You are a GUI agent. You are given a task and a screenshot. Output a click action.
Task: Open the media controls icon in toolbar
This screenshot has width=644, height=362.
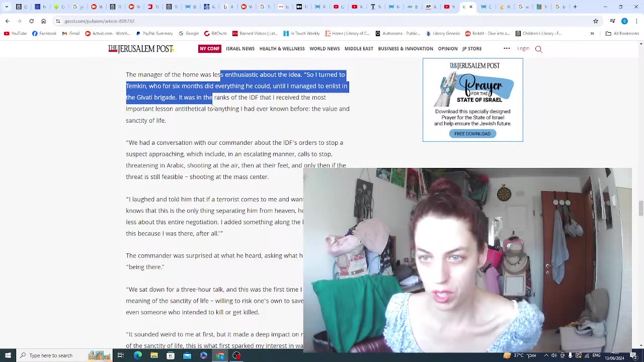coord(612,21)
